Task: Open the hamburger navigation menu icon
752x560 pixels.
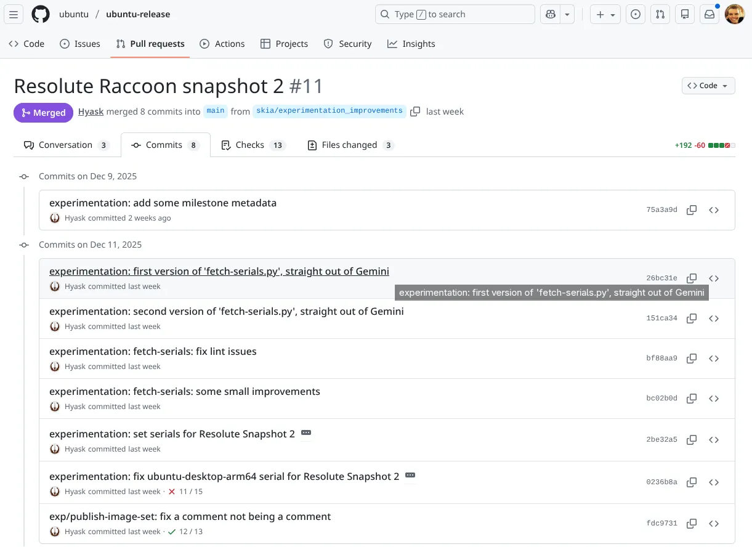Action: point(14,14)
